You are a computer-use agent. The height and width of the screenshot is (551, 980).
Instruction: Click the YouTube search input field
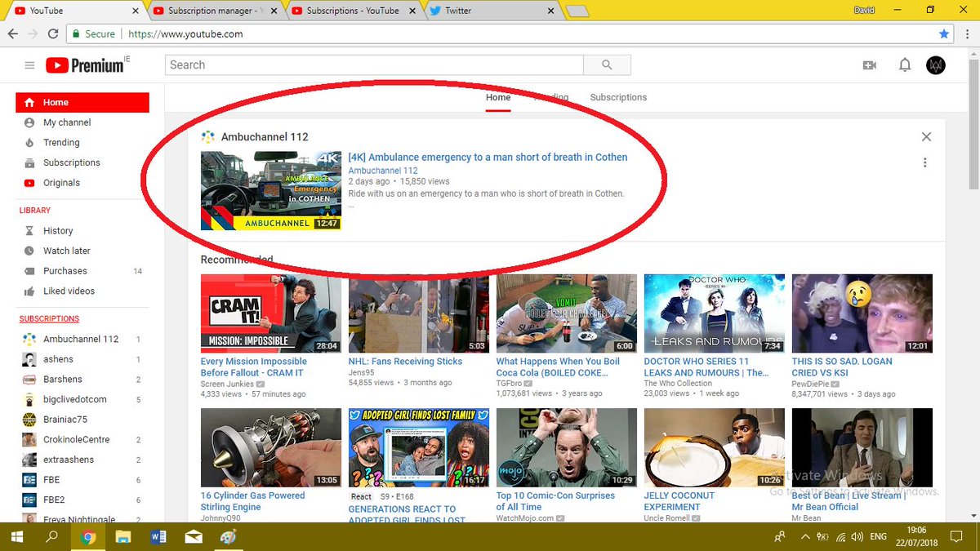[x=374, y=65]
